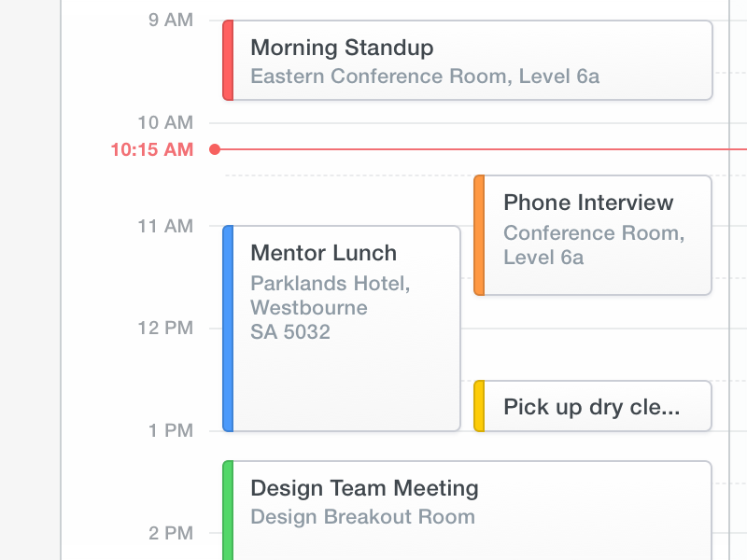
Task: Click the red color strip on Morning Standup
Action: pyautogui.click(x=228, y=60)
